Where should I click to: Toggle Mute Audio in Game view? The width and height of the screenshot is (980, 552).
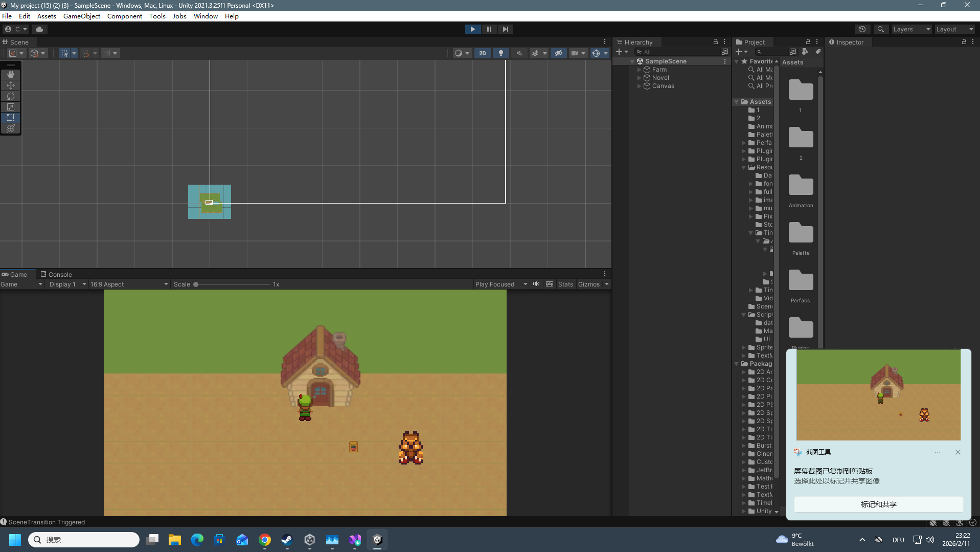[x=536, y=284]
